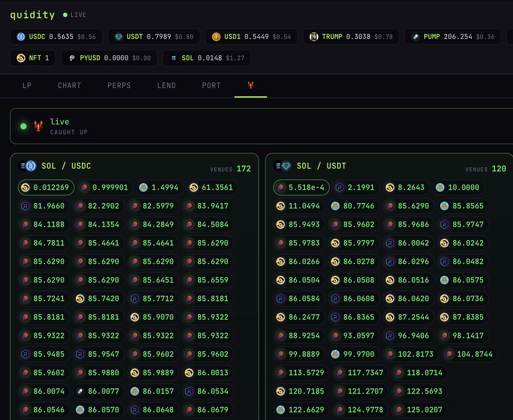Click the SOL / USDC pair icon
This screenshot has width=513, height=420.
[27, 166]
